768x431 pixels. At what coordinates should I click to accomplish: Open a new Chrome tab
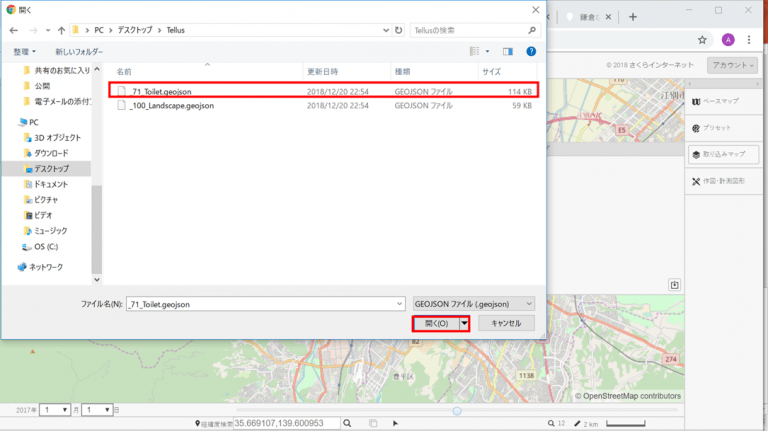[x=633, y=17]
